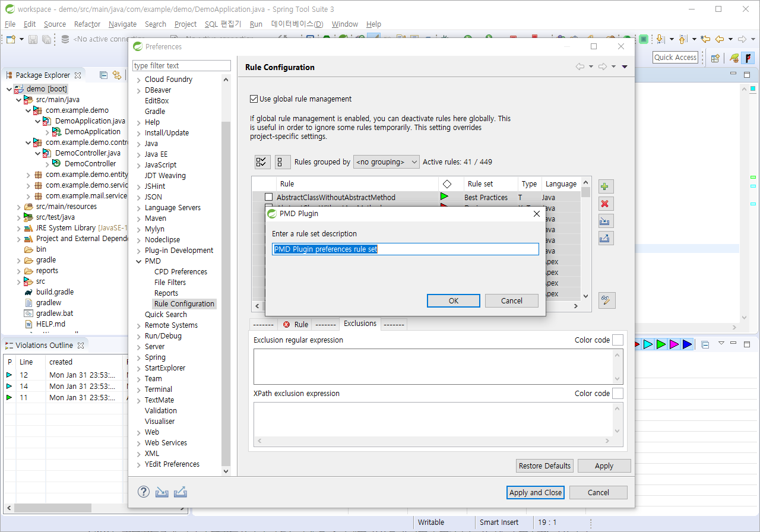This screenshot has width=760, height=532.
Task: Click the green boot dashboard toolbar icon
Action: tap(643, 39)
